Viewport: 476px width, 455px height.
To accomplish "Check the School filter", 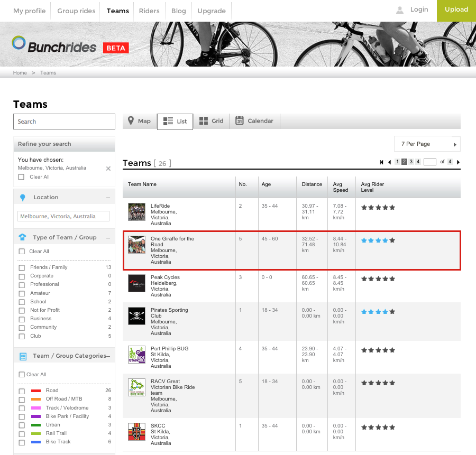I will [x=22, y=302].
